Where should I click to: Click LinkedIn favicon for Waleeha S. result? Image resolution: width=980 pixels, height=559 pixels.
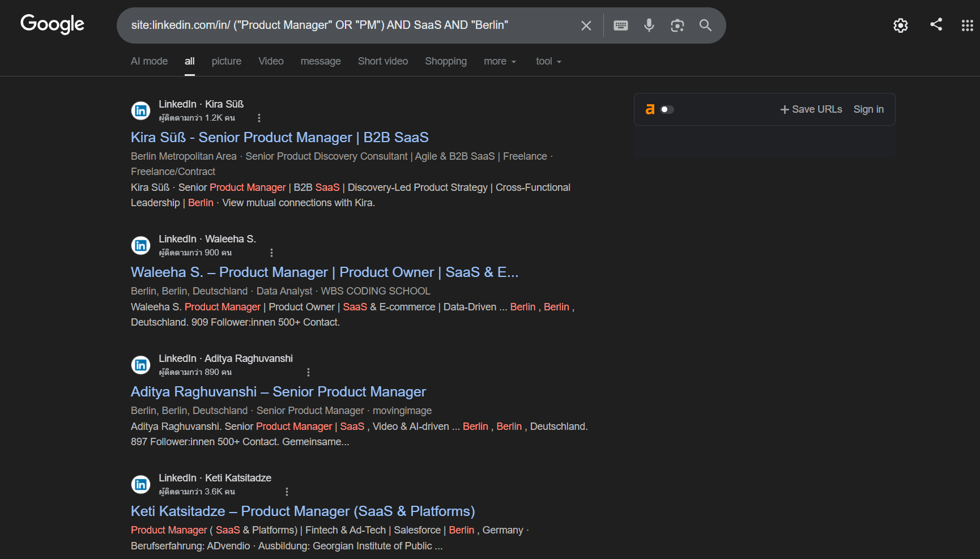click(x=141, y=245)
